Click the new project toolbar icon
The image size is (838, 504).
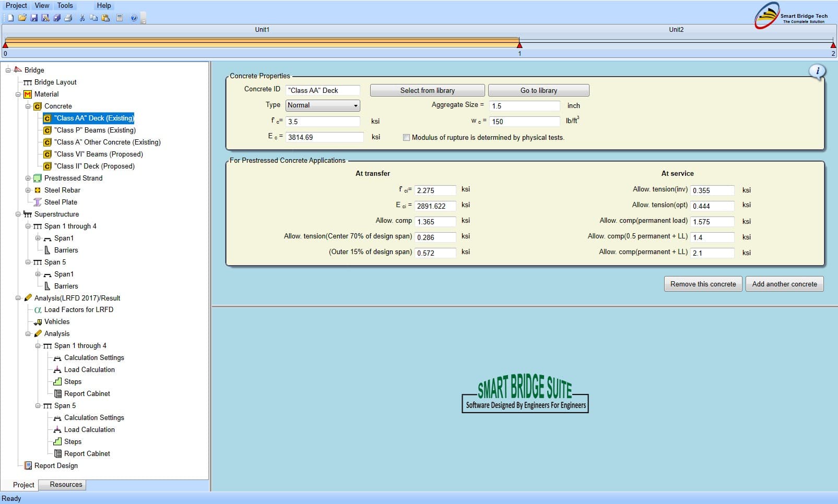(x=10, y=18)
